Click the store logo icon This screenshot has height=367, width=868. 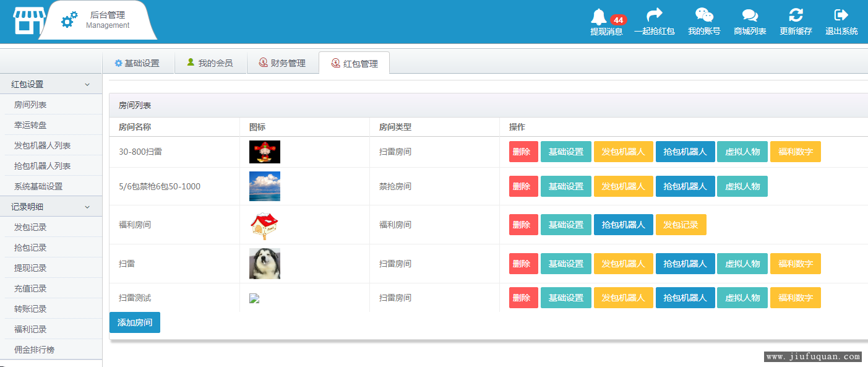pos(29,20)
